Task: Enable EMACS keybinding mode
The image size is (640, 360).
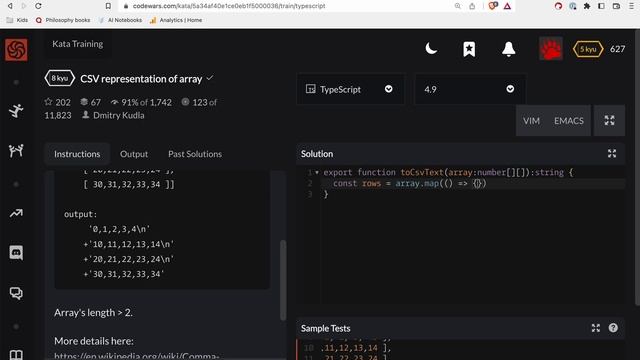Action: (x=569, y=121)
